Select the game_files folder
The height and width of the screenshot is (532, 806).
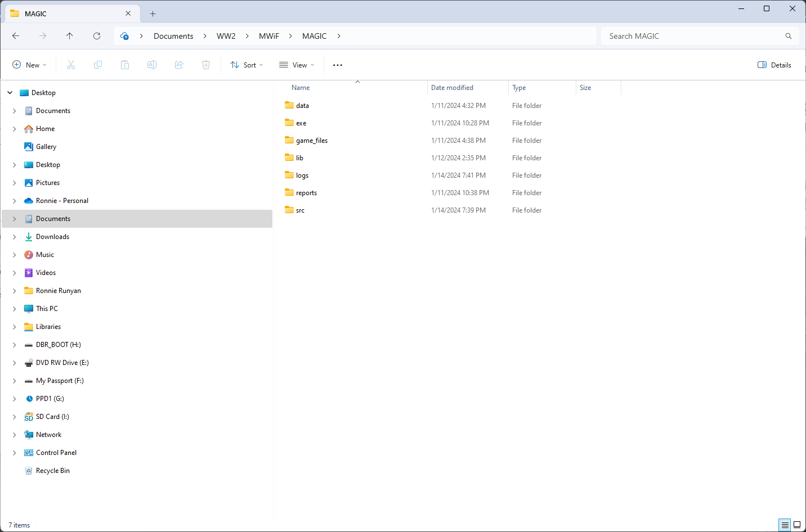click(312, 141)
